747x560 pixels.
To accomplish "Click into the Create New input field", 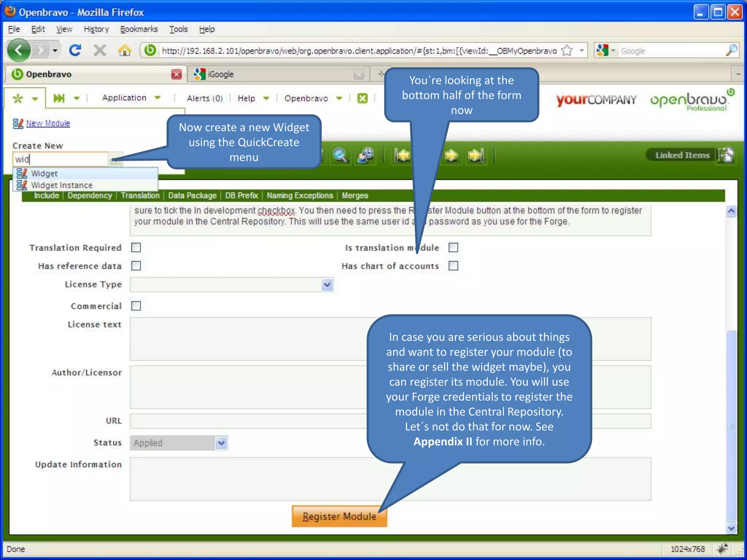I will point(61,159).
